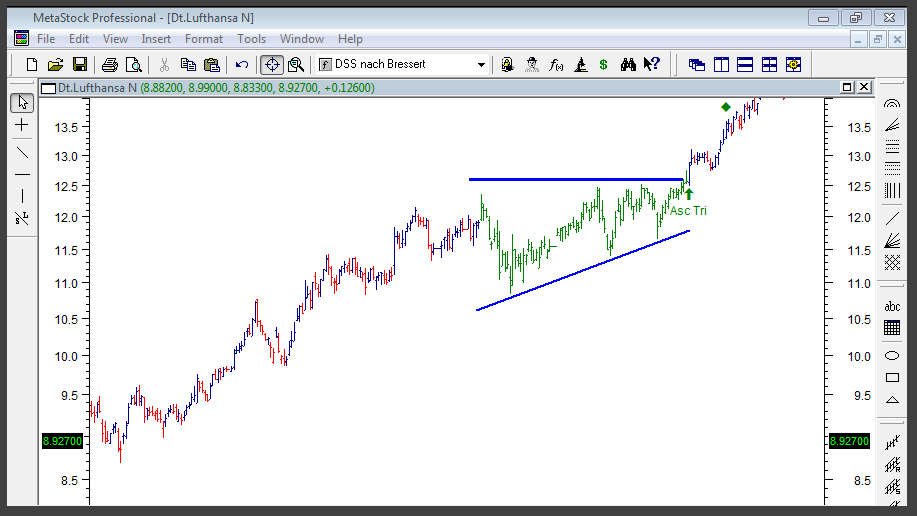Tile windows in columns using the toolbar icon
This screenshot has height=516, width=917.
(721, 64)
